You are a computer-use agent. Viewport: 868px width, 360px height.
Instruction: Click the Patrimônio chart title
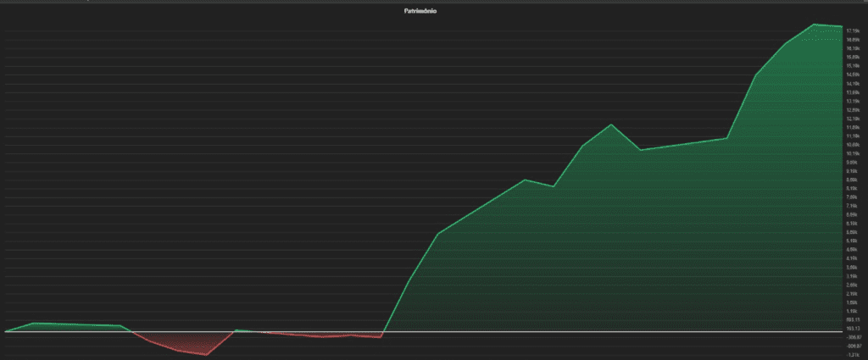(420, 12)
